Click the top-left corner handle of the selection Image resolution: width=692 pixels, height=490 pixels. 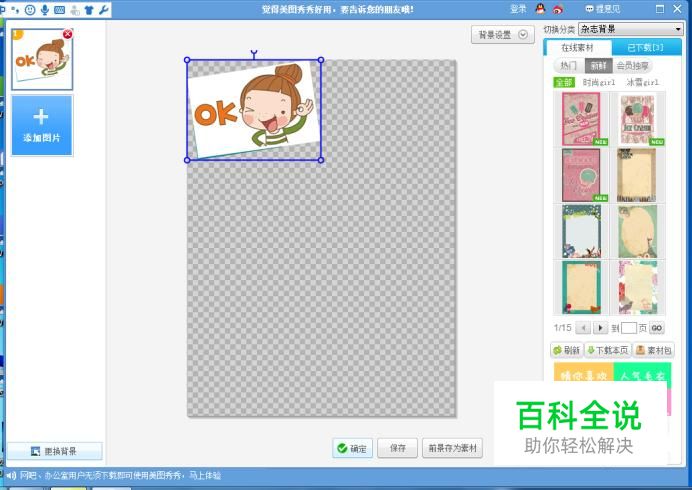187,60
